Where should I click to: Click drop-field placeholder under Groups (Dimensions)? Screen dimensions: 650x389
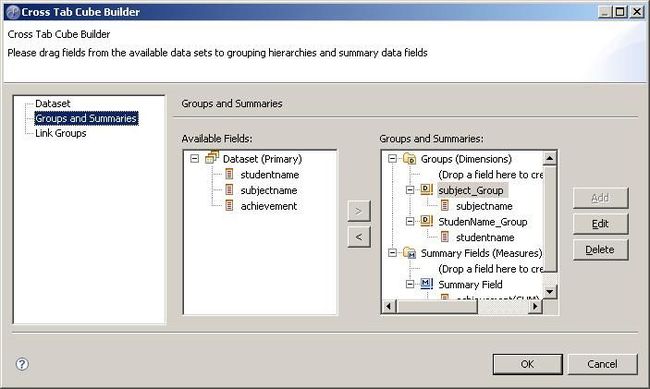click(490, 175)
